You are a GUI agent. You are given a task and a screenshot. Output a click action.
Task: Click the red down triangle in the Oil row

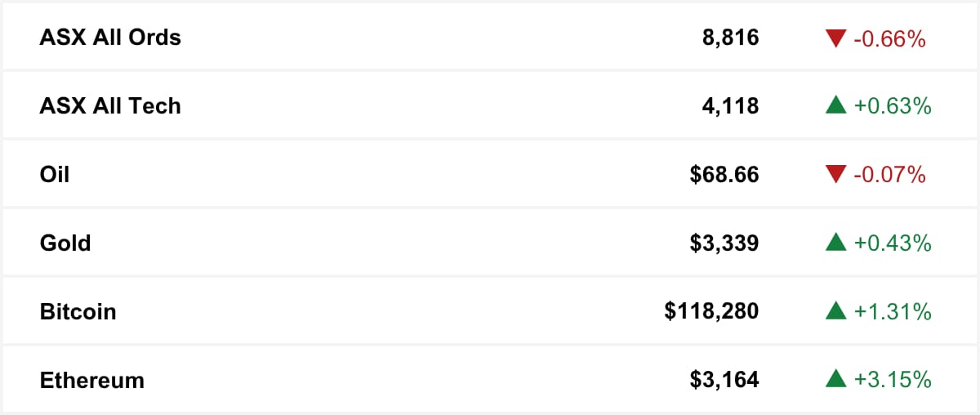pyautogui.click(x=835, y=174)
